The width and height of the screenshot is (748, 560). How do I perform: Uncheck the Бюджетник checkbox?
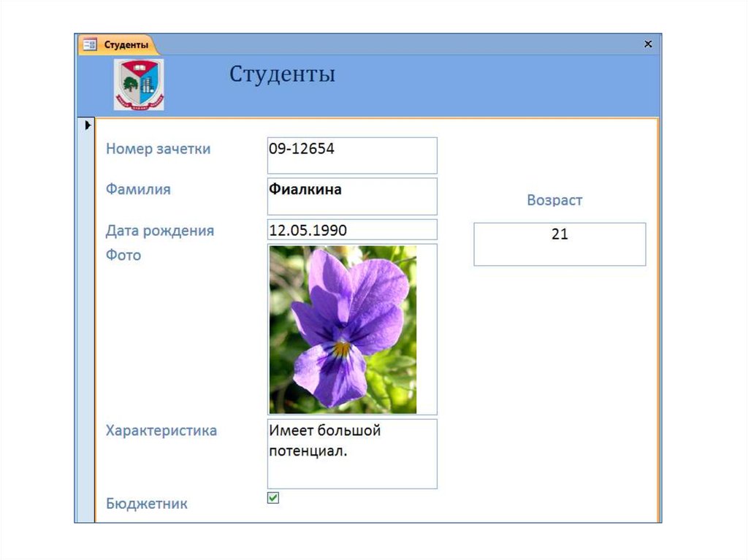[273, 498]
